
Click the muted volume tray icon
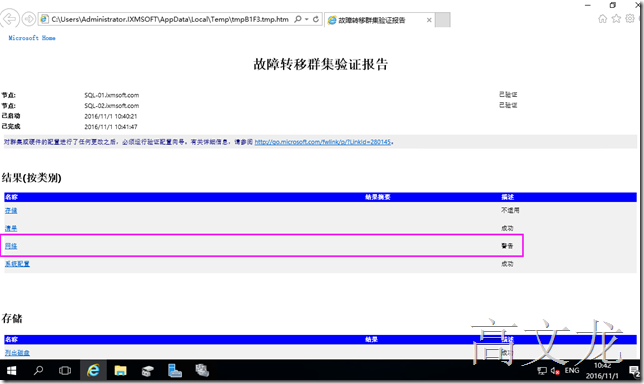point(555,371)
